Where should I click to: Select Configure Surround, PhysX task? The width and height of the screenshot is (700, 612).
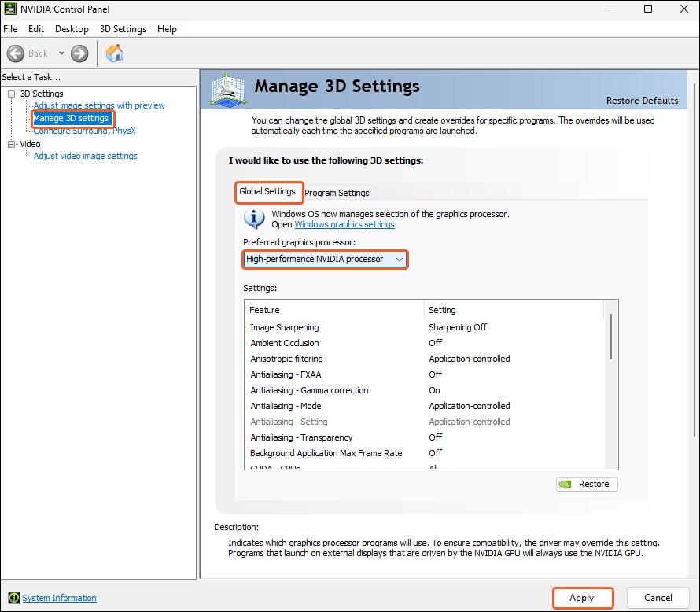(84, 131)
